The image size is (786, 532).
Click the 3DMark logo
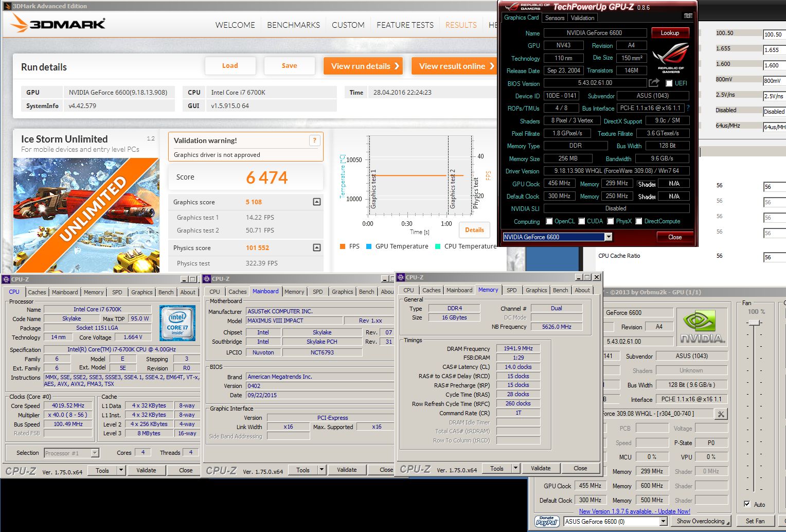pos(58,24)
